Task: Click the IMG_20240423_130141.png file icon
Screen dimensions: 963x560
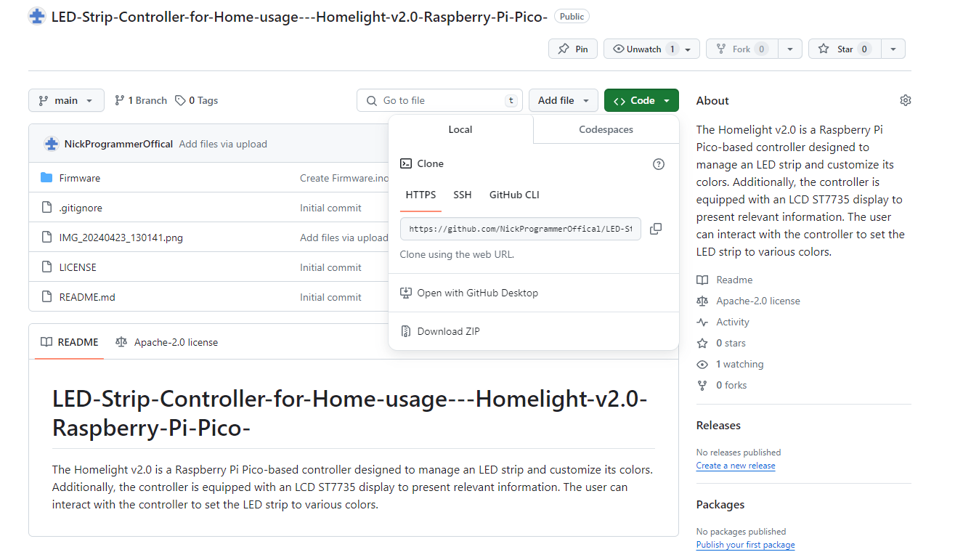Action: [47, 238]
